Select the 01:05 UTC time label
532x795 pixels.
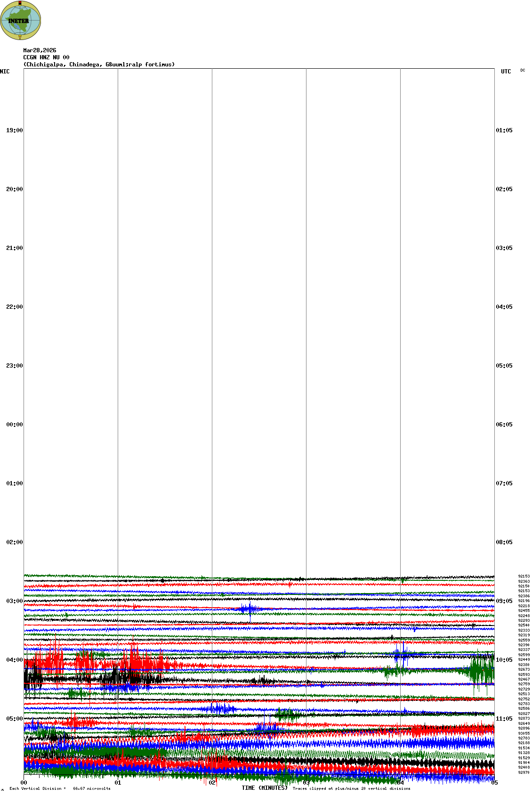point(504,130)
